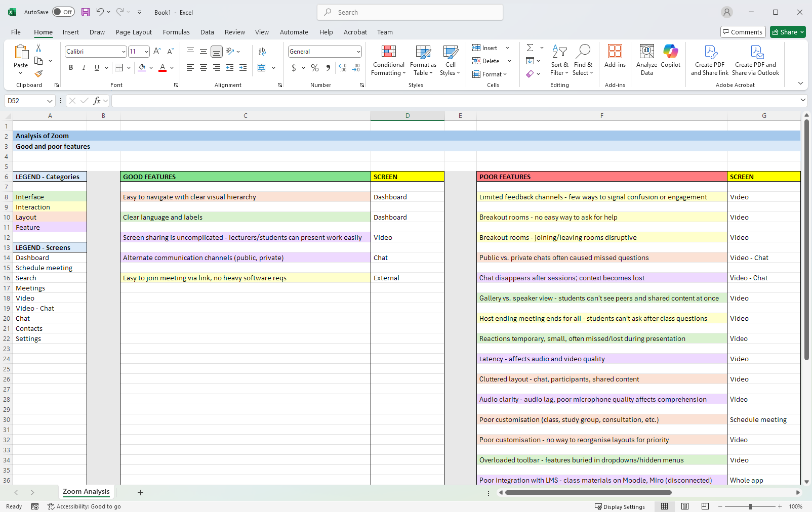Select the Zoom Analysis sheet tab
812x512 pixels.
pyautogui.click(x=86, y=492)
